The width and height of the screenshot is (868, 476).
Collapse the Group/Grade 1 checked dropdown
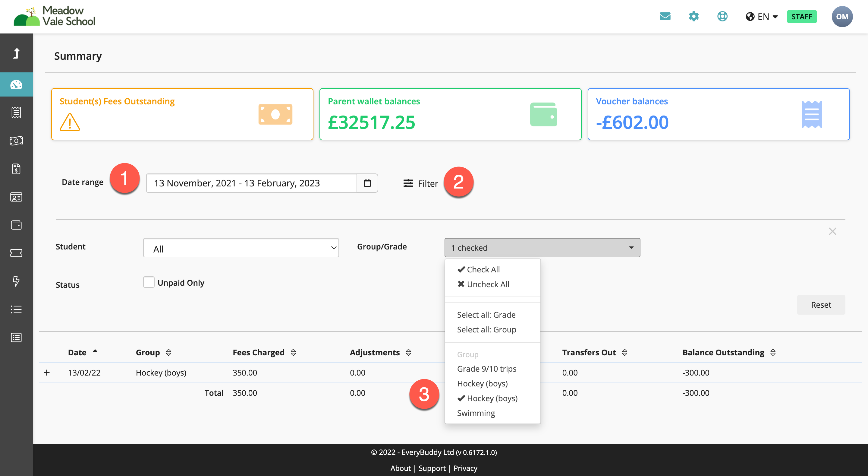click(542, 248)
